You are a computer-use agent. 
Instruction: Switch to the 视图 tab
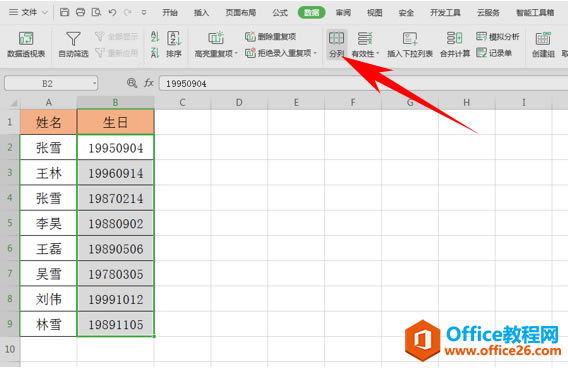[375, 13]
